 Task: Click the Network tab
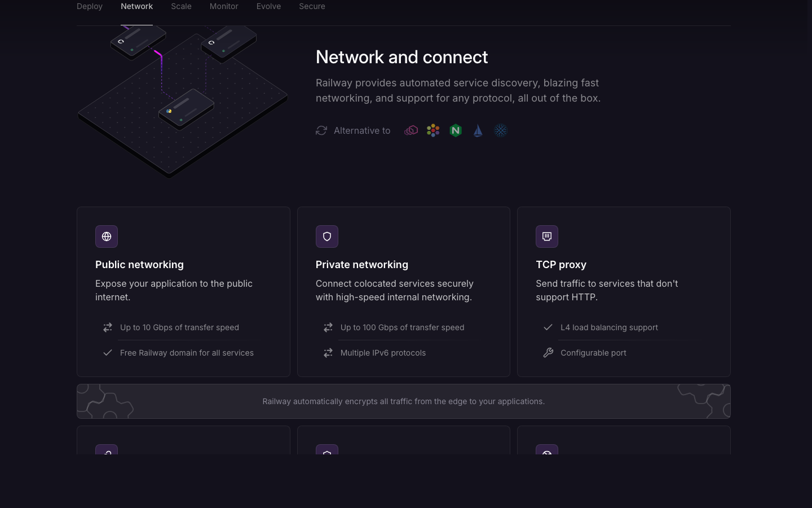[x=136, y=6]
